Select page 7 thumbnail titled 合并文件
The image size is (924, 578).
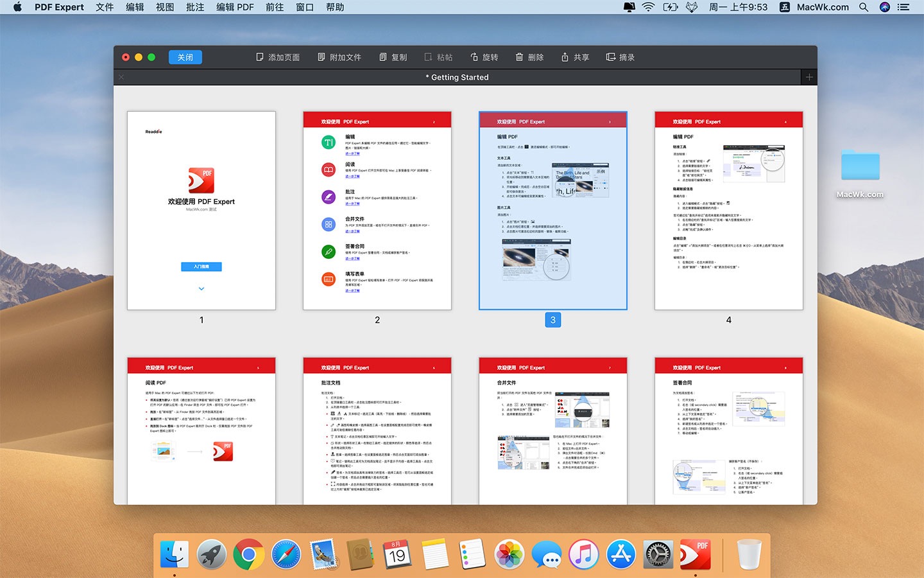pyautogui.click(x=553, y=431)
